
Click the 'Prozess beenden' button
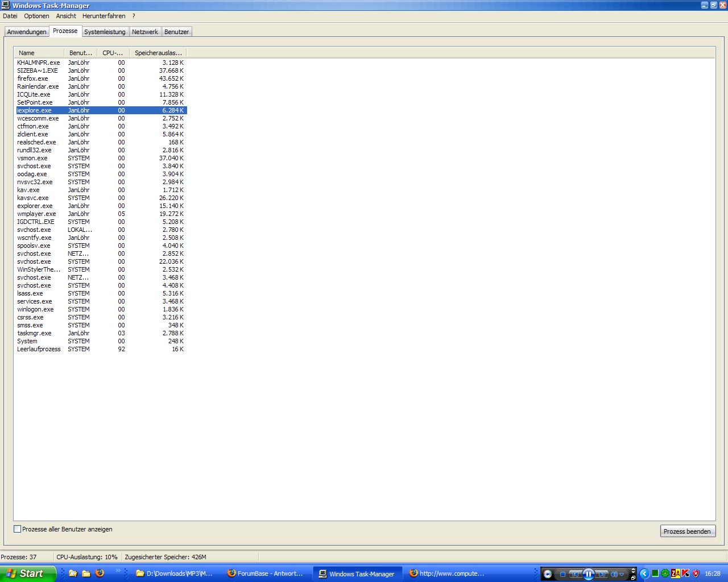pyautogui.click(x=687, y=531)
